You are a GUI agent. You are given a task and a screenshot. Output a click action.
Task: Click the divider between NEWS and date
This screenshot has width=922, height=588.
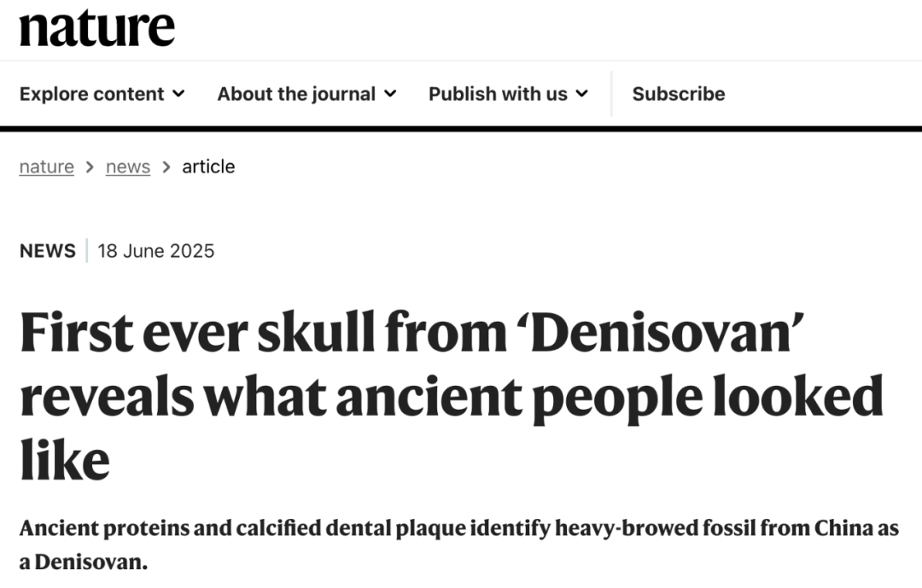(x=86, y=251)
